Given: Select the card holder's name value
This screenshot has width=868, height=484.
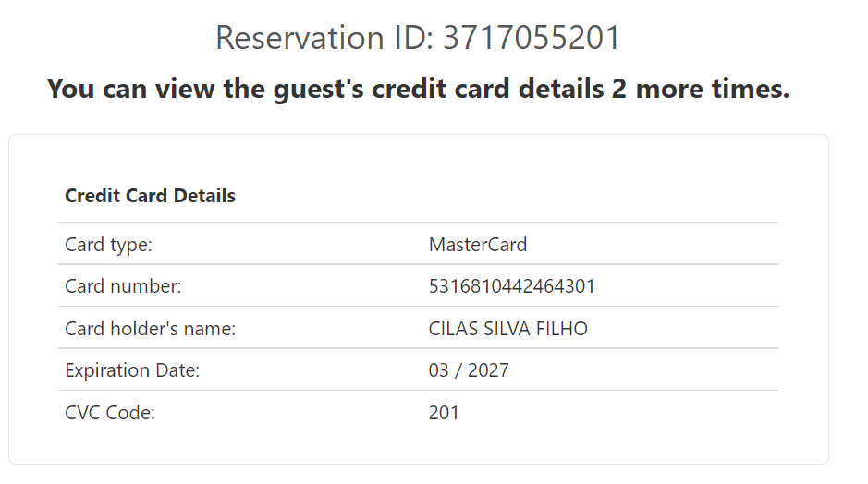Looking at the screenshot, I should (x=507, y=329).
